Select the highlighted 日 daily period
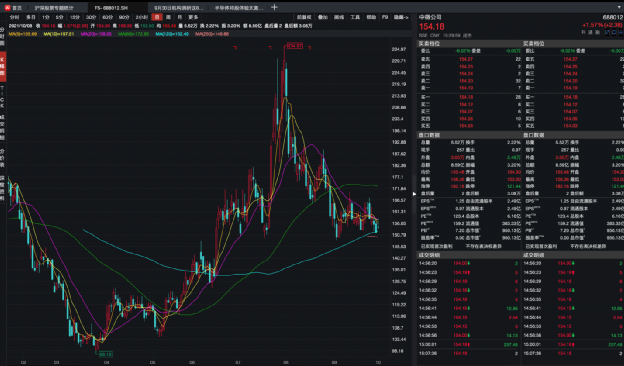624x366 pixels. [x=157, y=17]
